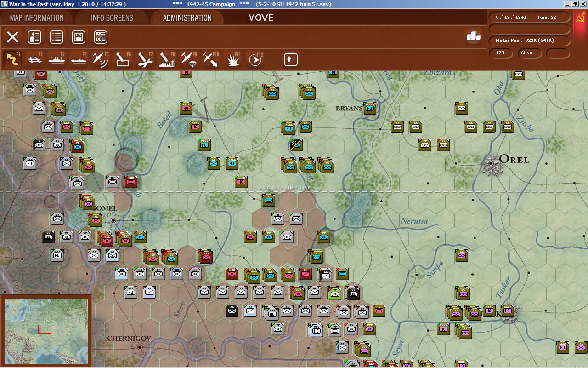Activate F3 naval transport ship mode
Screen dimensions: 588x368
[57, 59]
